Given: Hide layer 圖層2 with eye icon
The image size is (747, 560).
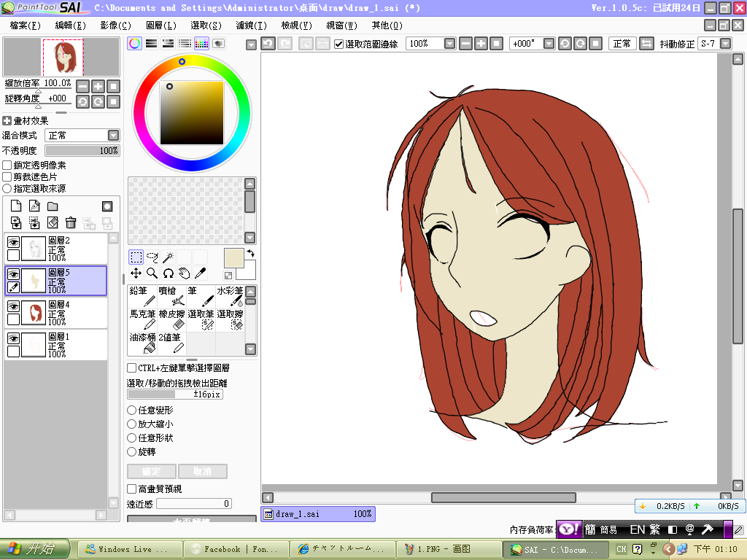Looking at the screenshot, I should point(13,242).
